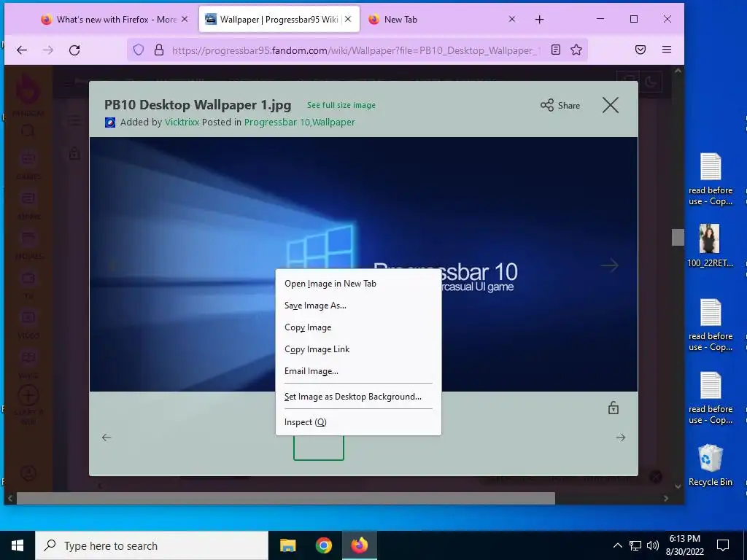
Task: Close the Wallpaper Progressbar95 Wiki tab
Action: click(x=348, y=19)
